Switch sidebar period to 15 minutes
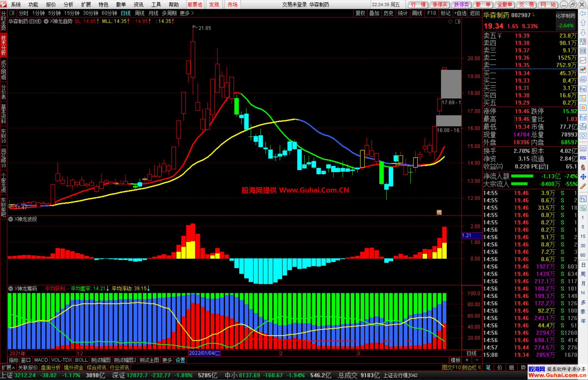The height and width of the screenshot is (380, 588). point(583,236)
